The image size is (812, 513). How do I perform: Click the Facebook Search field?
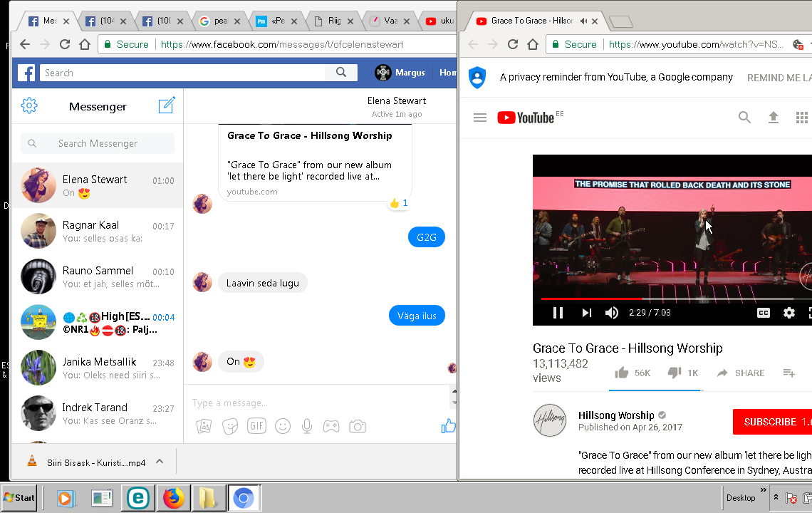[182, 73]
